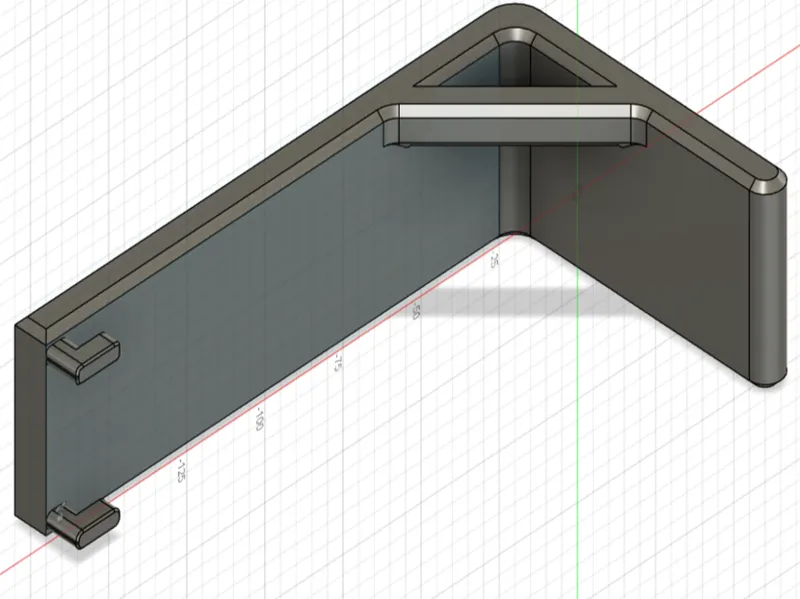Click the -50 grid axis label
Screen dimensions: 800x599
pos(415,311)
